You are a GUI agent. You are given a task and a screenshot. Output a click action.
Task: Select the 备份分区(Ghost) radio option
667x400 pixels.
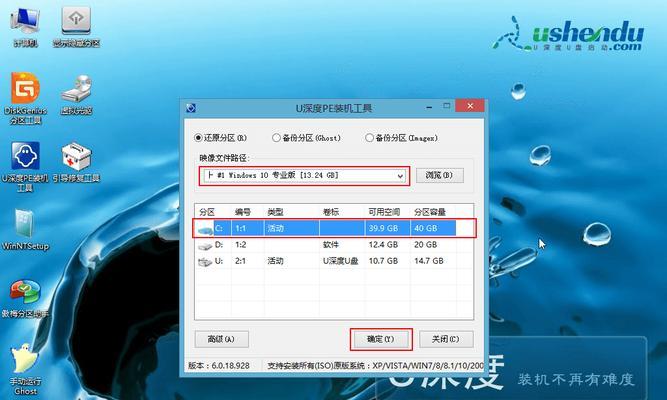(306, 138)
